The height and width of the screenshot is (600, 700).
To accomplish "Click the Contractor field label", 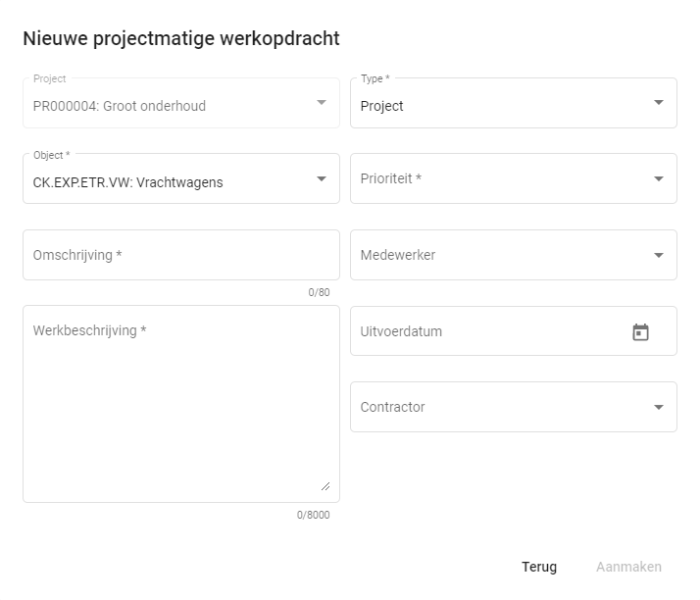I will click(393, 407).
